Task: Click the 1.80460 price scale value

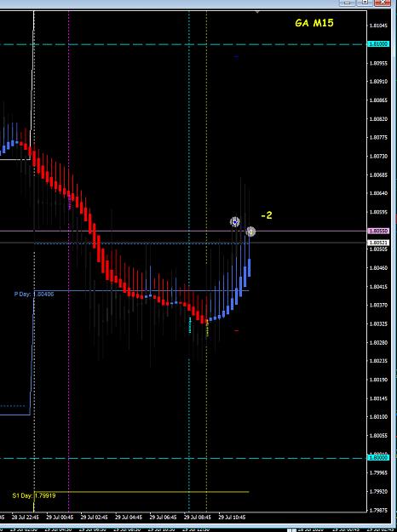Action: [x=378, y=268]
